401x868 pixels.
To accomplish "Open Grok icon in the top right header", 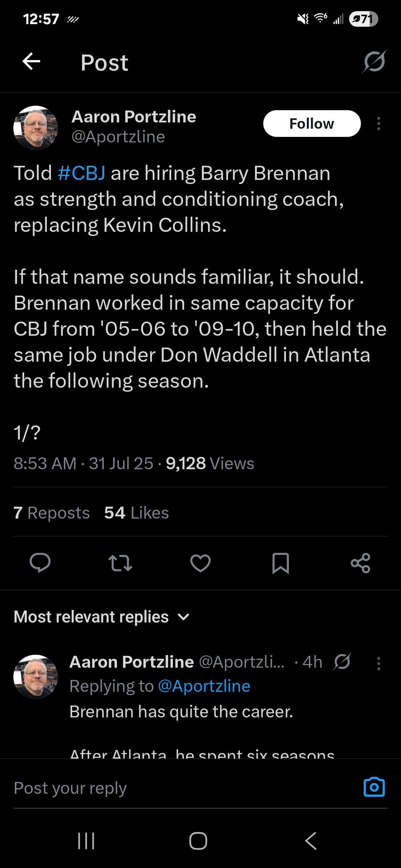I will (x=374, y=62).
